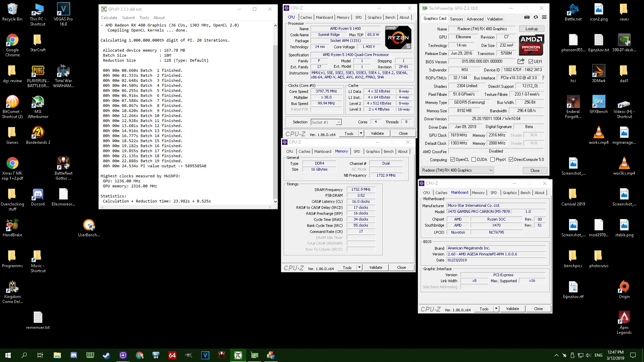644x362 pixels.
Task: Open the Submit menu in GPUPI
Action: [128, 18]
